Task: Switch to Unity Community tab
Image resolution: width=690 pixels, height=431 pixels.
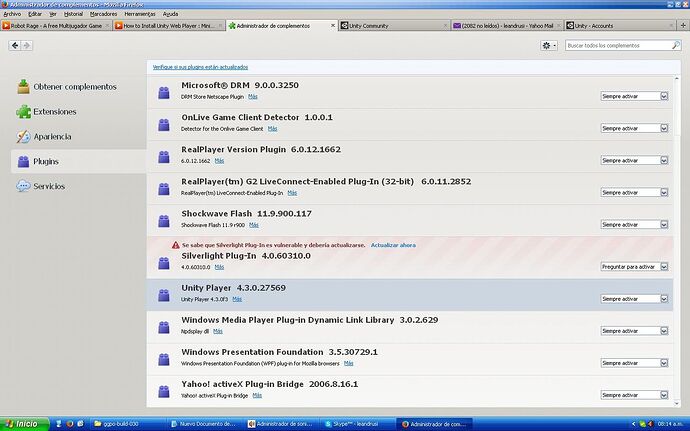Action: click(394, 26)
